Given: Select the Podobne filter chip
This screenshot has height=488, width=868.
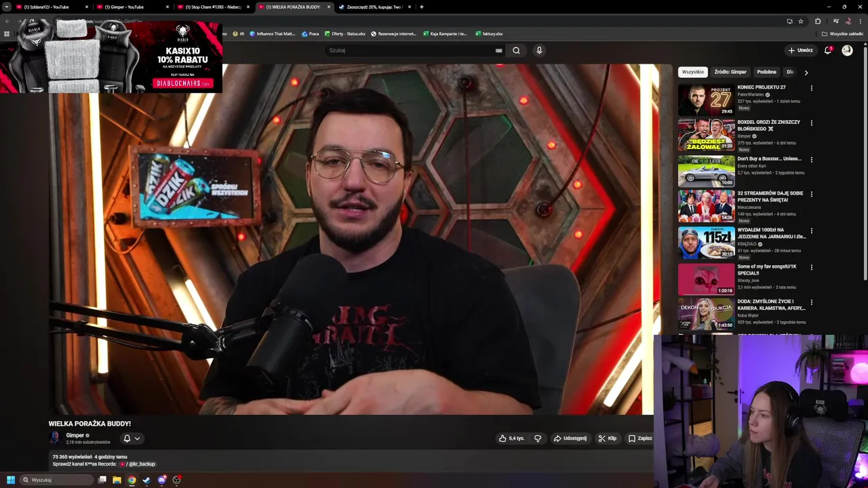Looking at the screenshot, I should pyautogui.click(x=766, y=72).
